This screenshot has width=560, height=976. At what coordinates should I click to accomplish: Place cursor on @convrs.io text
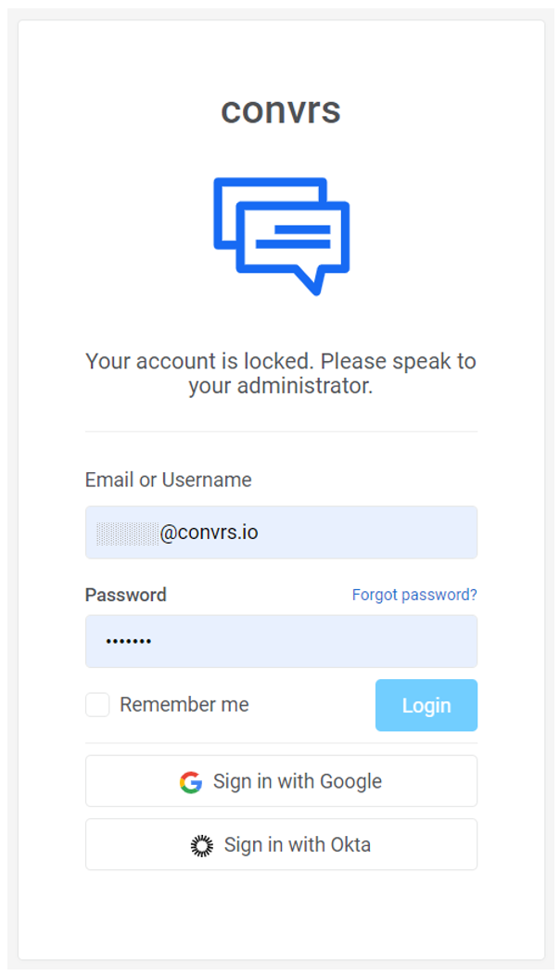coord(209,533)
